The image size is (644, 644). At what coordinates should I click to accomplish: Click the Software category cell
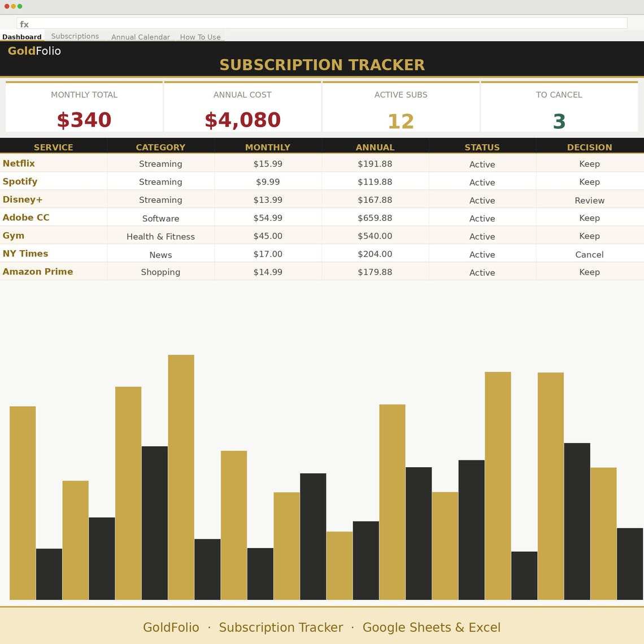160,218
